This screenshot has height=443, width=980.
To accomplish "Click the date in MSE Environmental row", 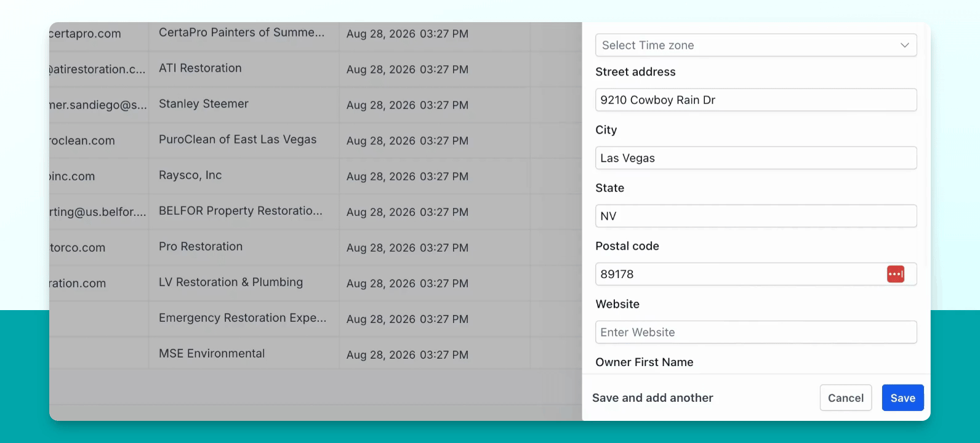I will click(x=408, y=355).
